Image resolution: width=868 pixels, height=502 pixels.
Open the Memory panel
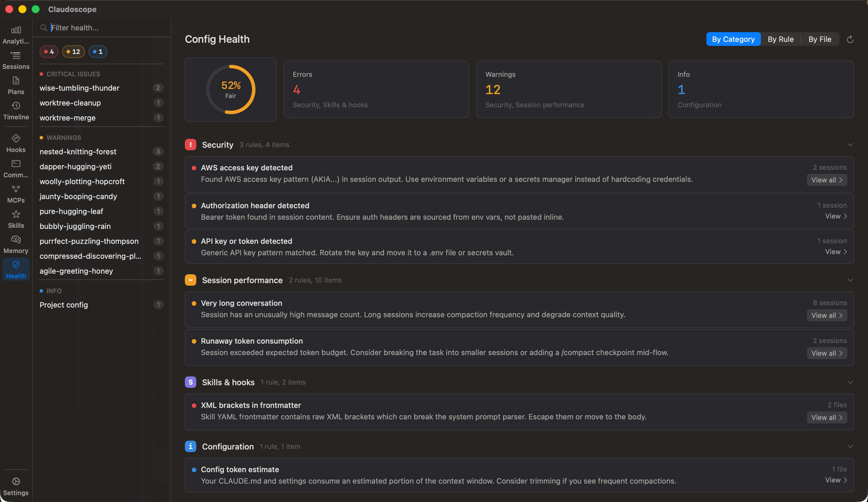[x=16, y=244]
